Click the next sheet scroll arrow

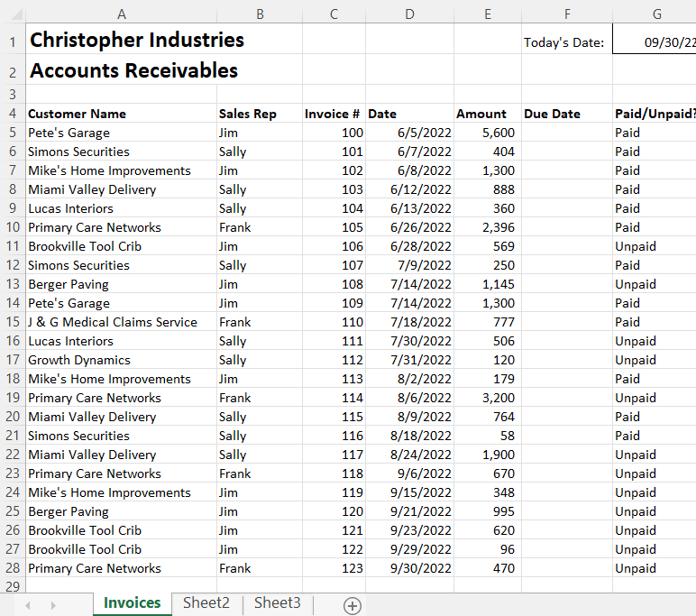pyautogui.click(x=53, y=605)
